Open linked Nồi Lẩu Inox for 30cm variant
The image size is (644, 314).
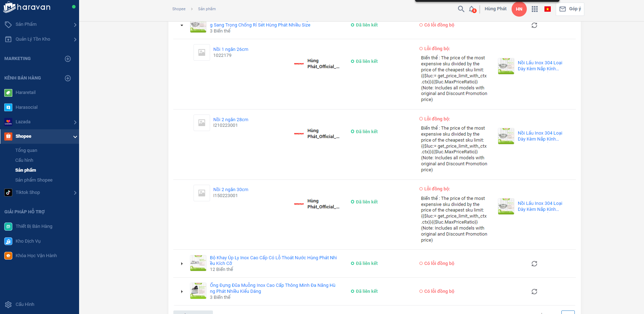(x=540, y=206)
